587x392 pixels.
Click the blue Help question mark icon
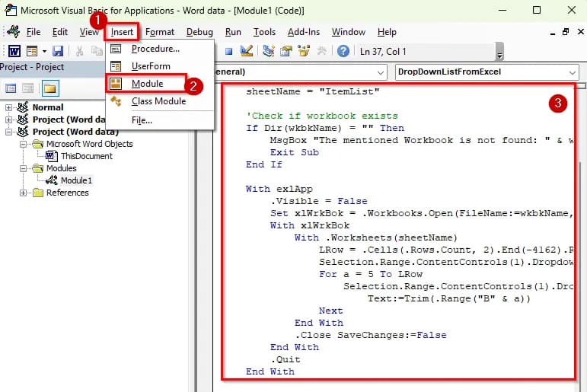point(343,51)
